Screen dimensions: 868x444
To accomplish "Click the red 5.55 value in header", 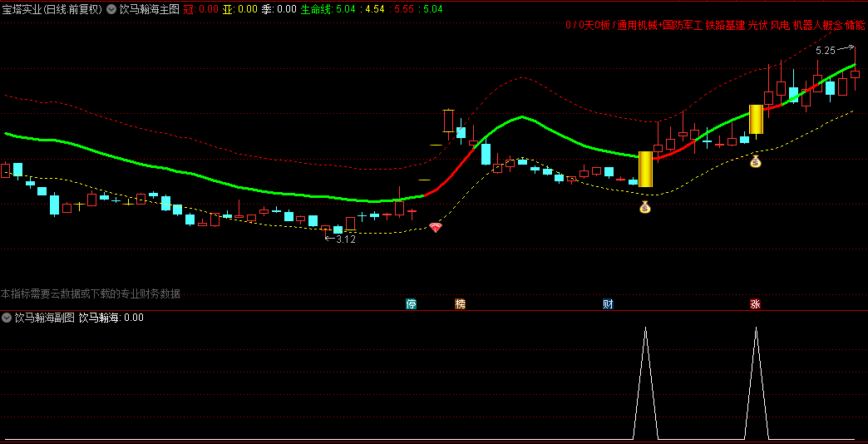I will 403,9.
